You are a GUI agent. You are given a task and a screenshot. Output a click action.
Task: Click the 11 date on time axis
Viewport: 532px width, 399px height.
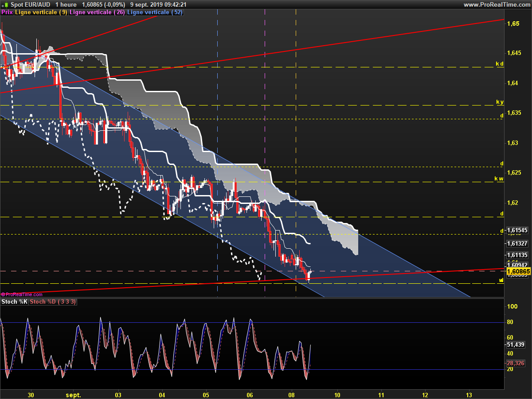(381, 394)
